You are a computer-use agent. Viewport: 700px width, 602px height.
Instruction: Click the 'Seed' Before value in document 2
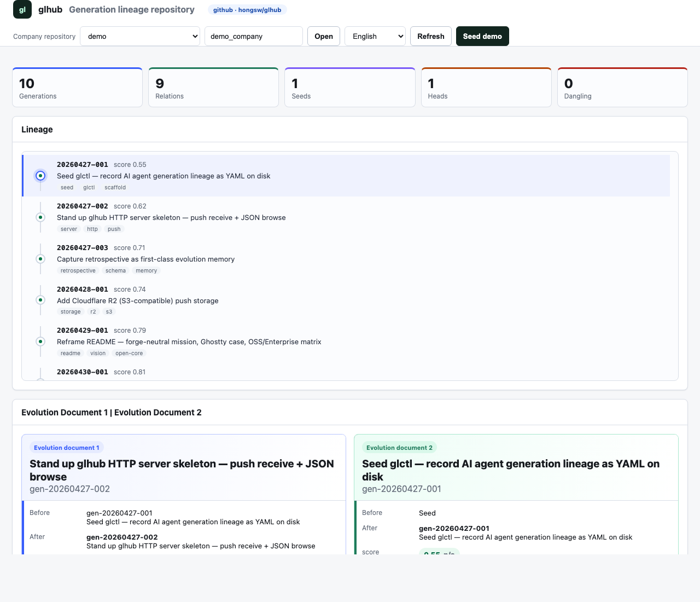point(427,513)
